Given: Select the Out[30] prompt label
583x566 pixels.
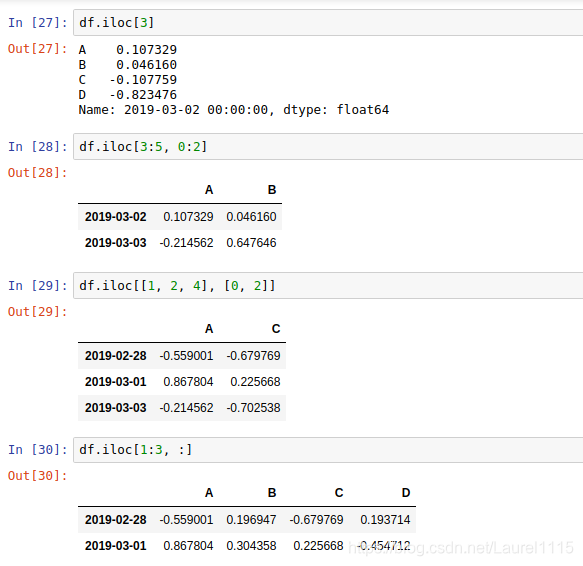Looking at the screenshot, I should (38, 476).
